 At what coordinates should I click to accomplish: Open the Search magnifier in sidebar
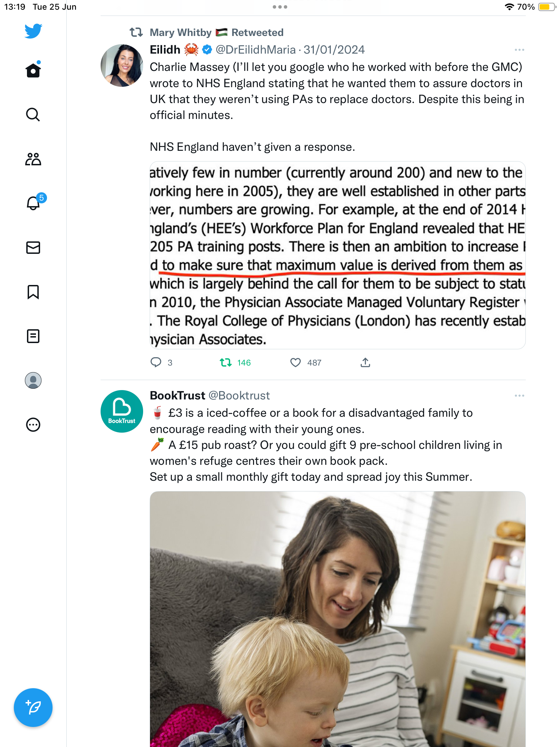(33, 114)
